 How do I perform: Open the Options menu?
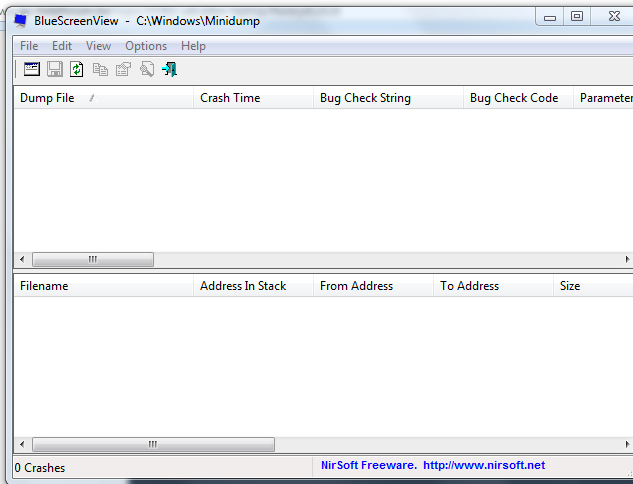coord(146,46)
